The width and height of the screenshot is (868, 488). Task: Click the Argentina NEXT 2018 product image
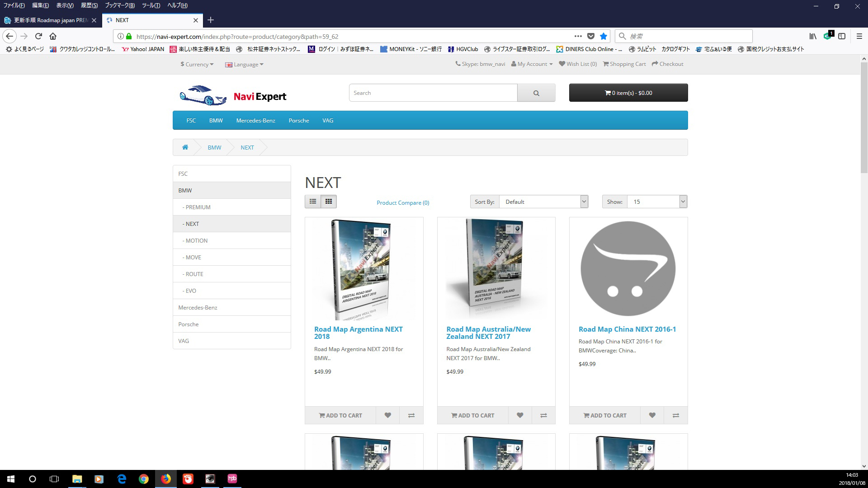(364, 269)
